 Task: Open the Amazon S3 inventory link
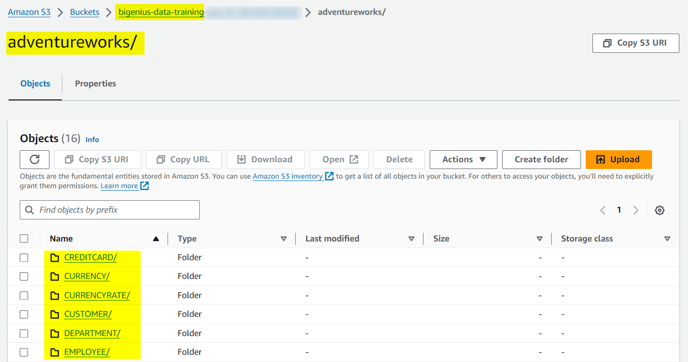pyautogui.click(x=287, y=176)
